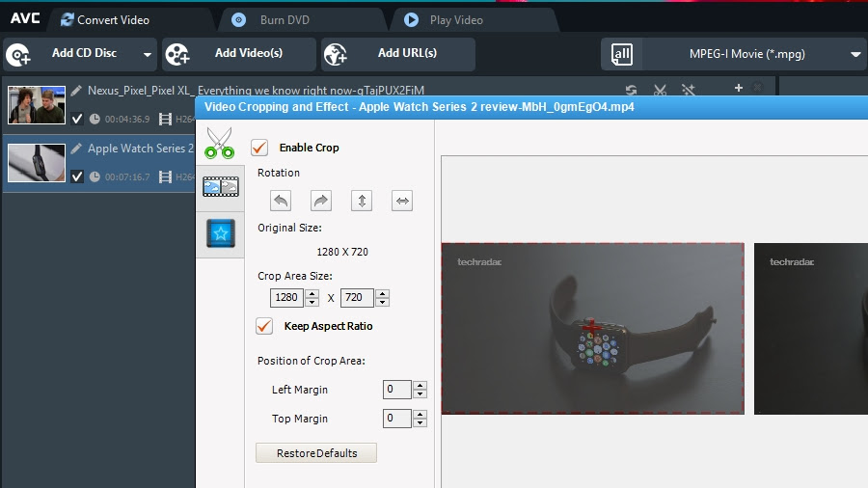Increase Left Margin with up arrow
This screenshot has width=868, height=488.
[x=420, y=385]
